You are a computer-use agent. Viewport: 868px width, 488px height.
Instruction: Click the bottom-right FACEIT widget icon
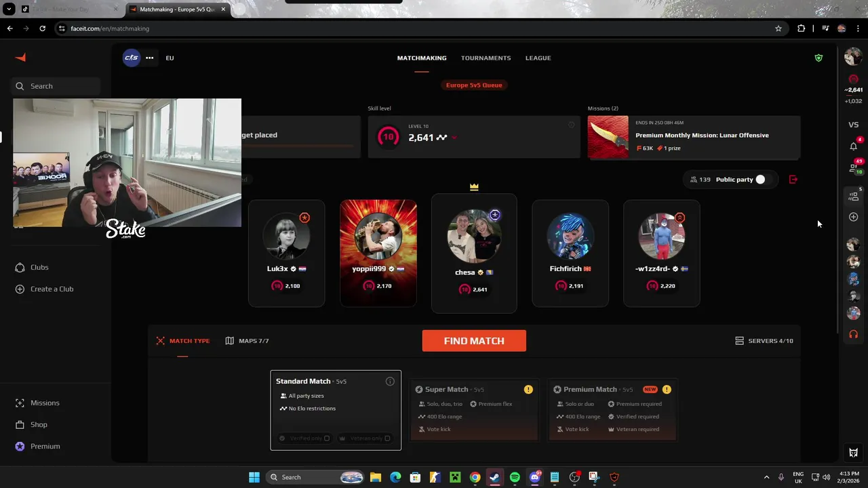pos(854,453)
